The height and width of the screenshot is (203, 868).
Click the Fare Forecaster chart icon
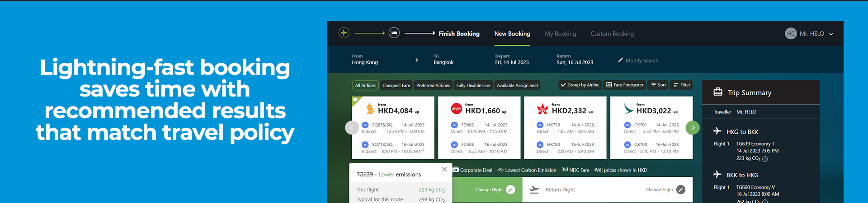coord(609,85)
